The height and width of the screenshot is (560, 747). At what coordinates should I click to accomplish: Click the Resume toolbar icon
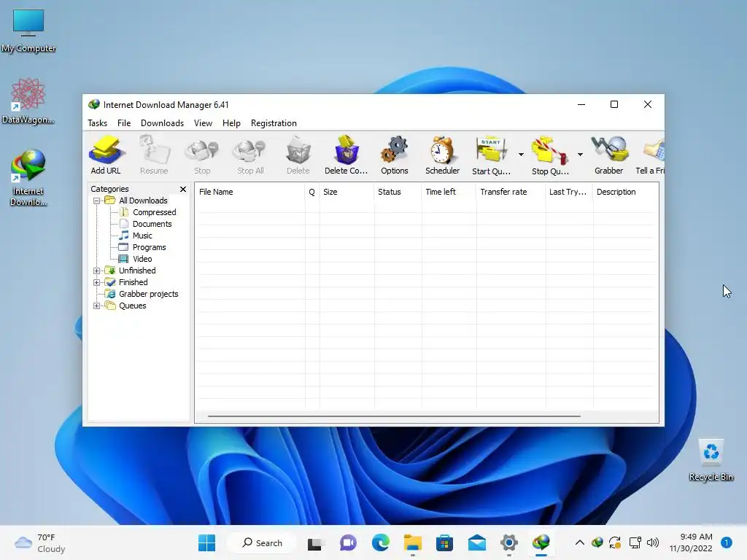tap(154, 155)
